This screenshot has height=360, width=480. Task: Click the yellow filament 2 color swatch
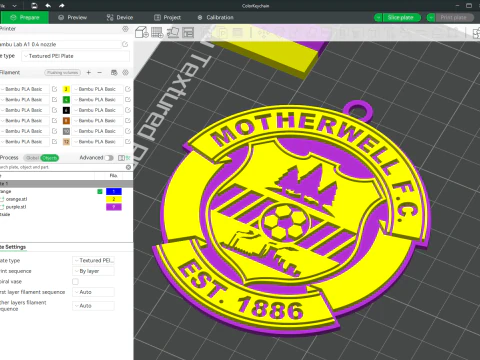coord(66,89)
